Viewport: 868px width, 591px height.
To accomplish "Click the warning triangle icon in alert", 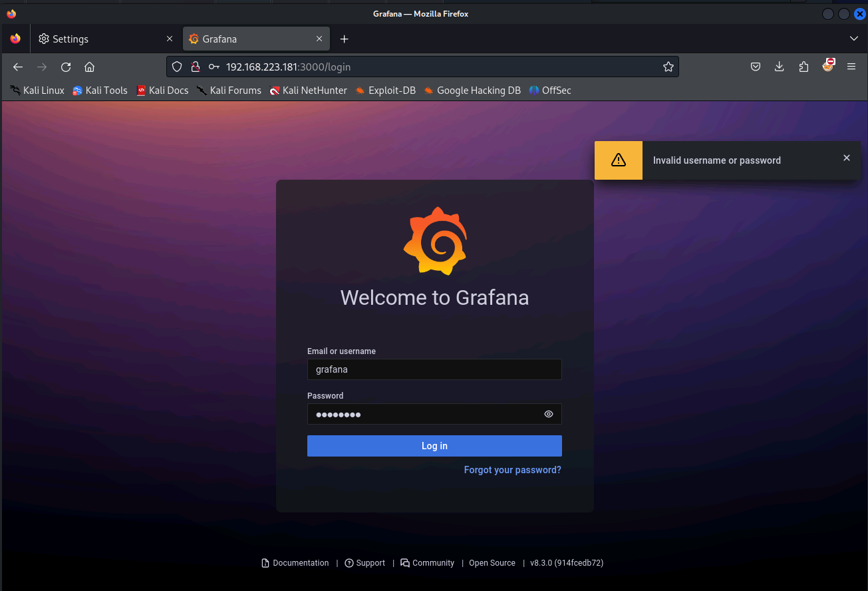I will click(619, 160).
